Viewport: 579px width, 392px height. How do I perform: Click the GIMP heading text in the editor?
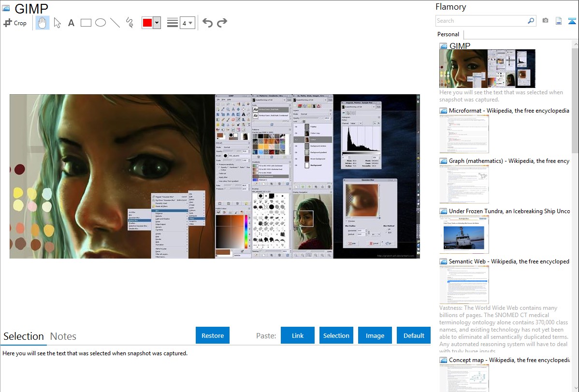(x=31, y=9)
